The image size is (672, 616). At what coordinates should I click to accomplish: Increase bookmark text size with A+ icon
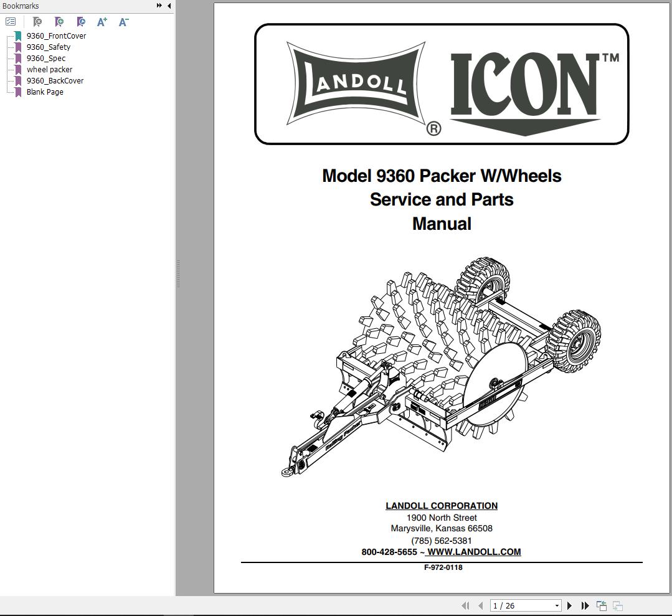tap(101, 21)
